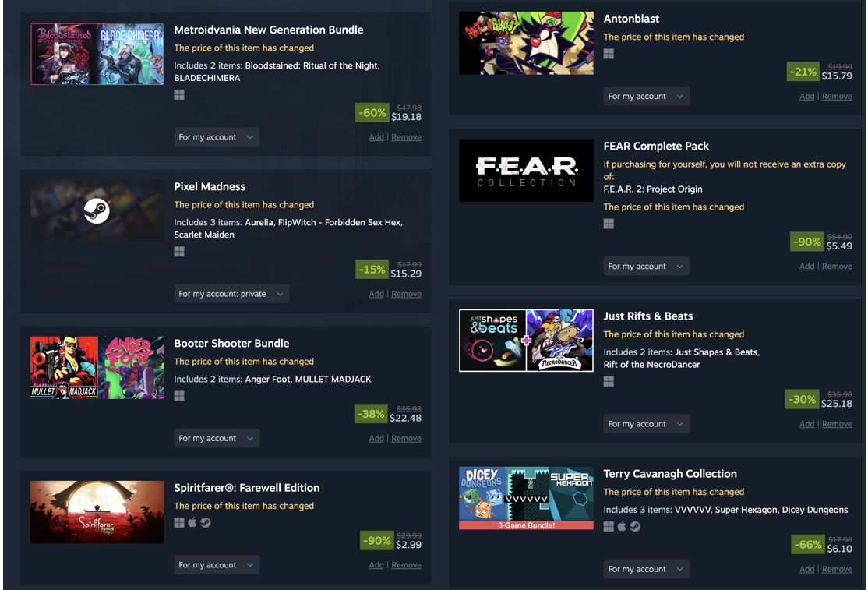Click the SteamOS icon under Terry Cavanagh Collection
This screenshot has height=590, width=868.
point(635,526)
